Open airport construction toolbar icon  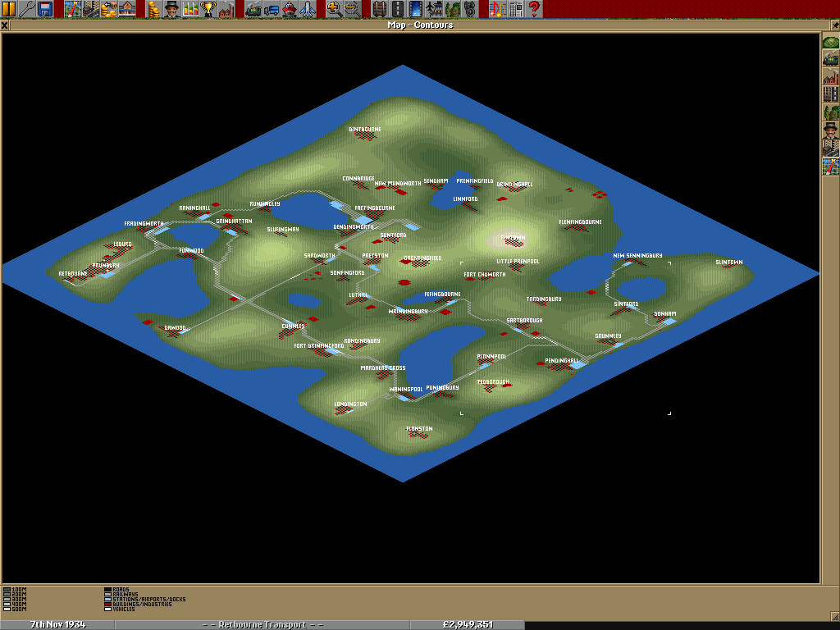click(x=434, y=8)
